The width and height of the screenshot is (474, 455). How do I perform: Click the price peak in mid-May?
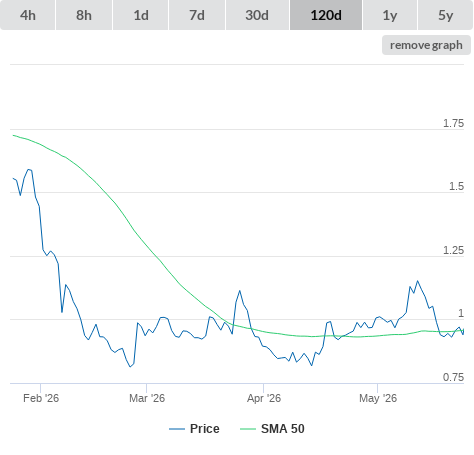417,281
